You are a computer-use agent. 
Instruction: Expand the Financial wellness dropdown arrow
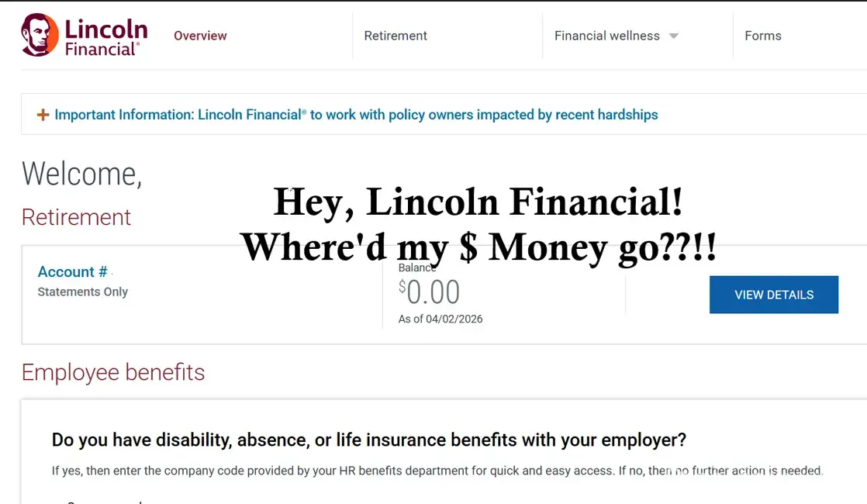[674, 36]
